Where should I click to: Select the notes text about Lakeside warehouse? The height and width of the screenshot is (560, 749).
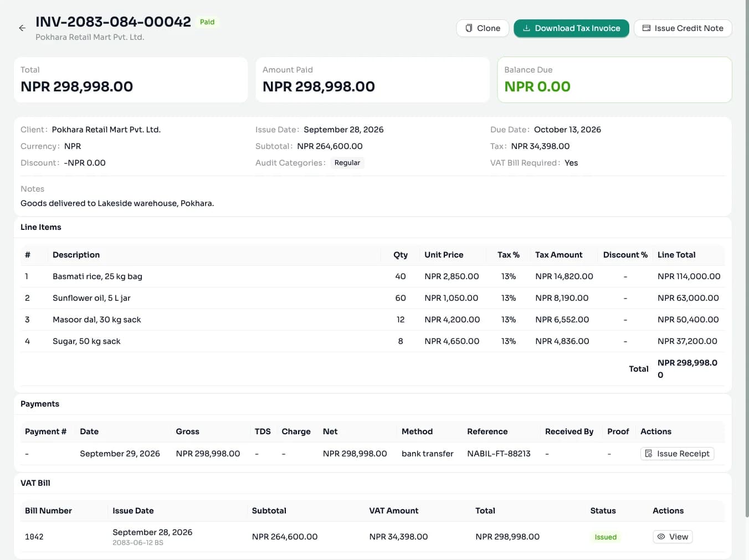tap(117, 203)
